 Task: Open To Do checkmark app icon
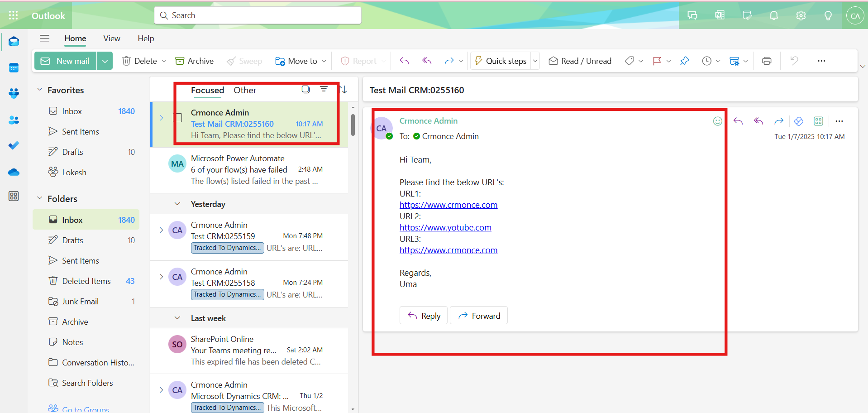14,145
